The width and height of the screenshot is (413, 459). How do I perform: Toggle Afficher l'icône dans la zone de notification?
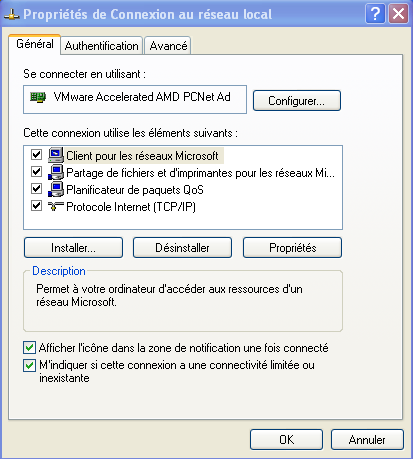click(29, 348)
